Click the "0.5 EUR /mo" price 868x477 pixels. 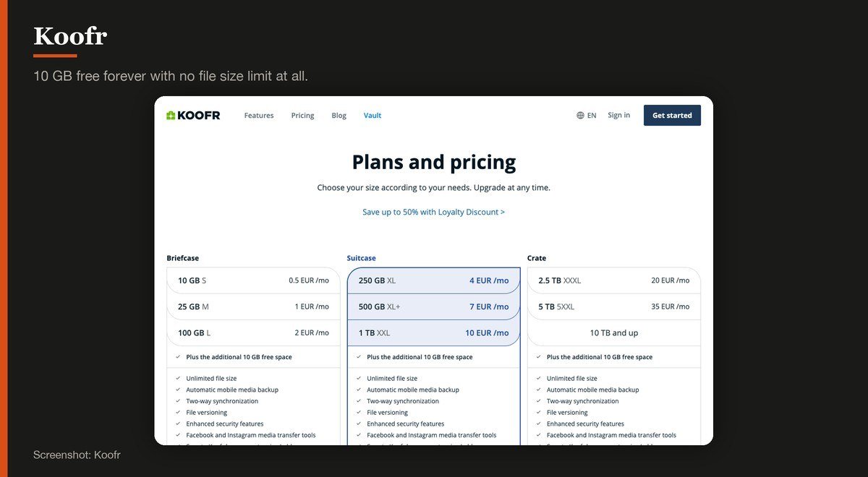pyautogui.click(x=309, y=280)
